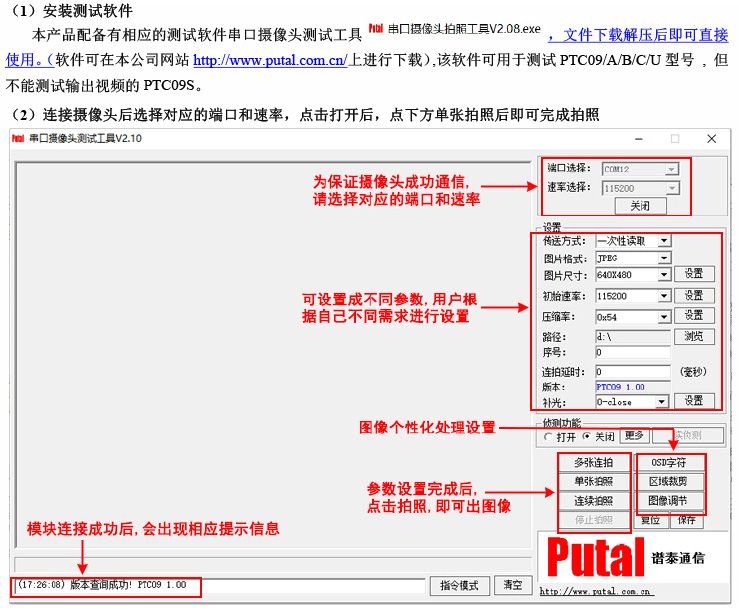Click the 保存 save button

tap(686, 520)
